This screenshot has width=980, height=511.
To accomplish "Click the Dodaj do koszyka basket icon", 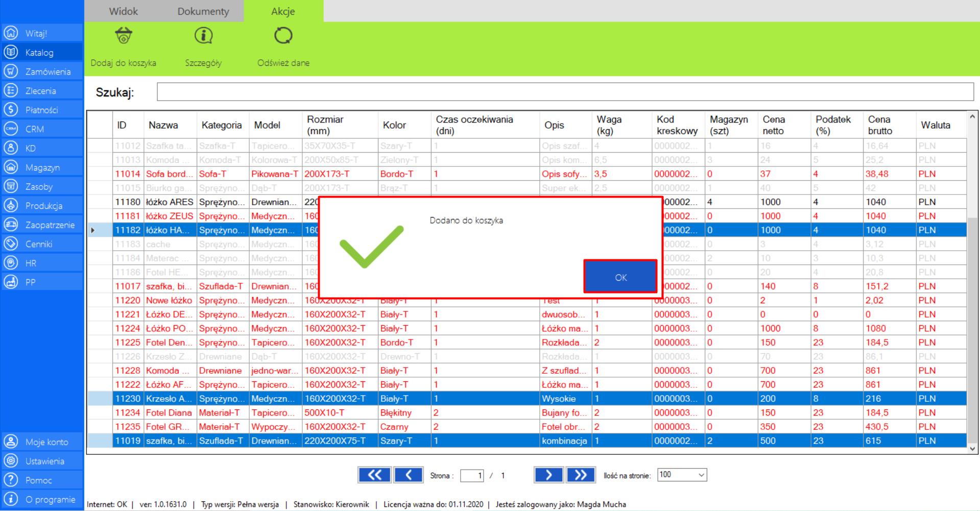I will pyautogui.click(x=124, y=36).
